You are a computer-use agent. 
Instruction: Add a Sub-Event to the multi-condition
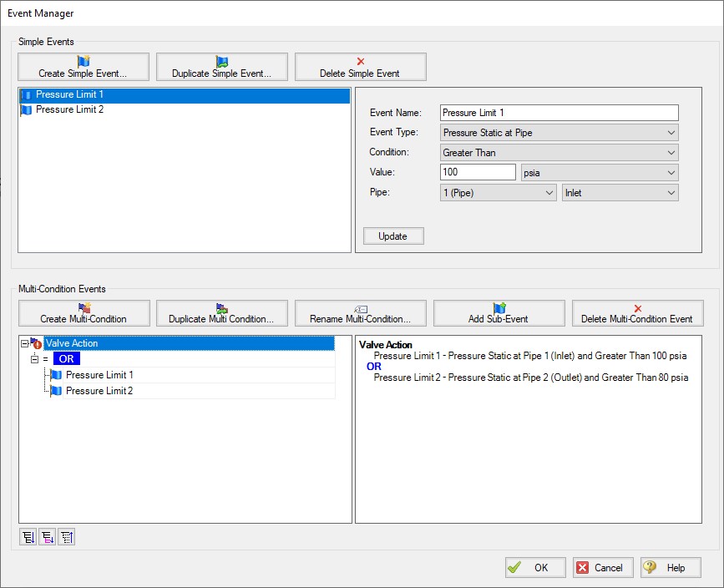[x=499, y=313]
